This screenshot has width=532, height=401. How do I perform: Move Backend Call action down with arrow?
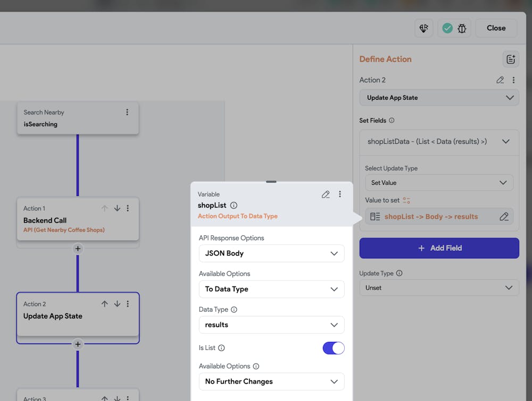point(117,208)
